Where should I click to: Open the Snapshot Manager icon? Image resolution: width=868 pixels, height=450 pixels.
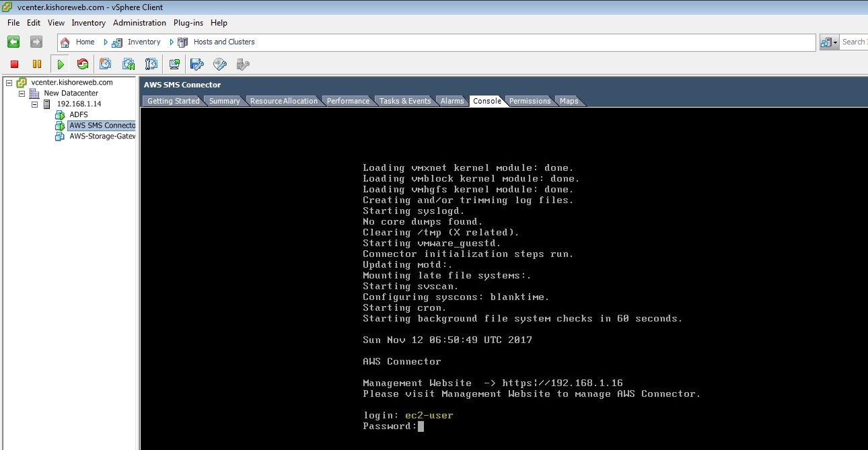tap(151, 65)
